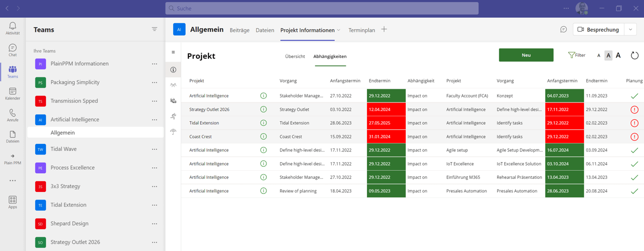The width and height of the screenshot is (644, 251).
Task: Open more options for Tidal Wave team
Action: click(x=154, y=149)
